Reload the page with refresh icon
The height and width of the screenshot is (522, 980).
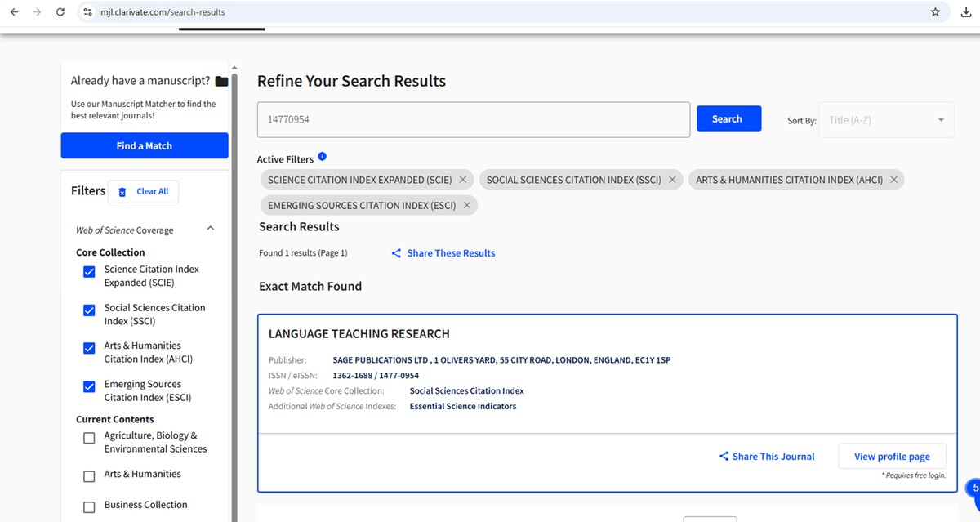click(x=60, y=12)
